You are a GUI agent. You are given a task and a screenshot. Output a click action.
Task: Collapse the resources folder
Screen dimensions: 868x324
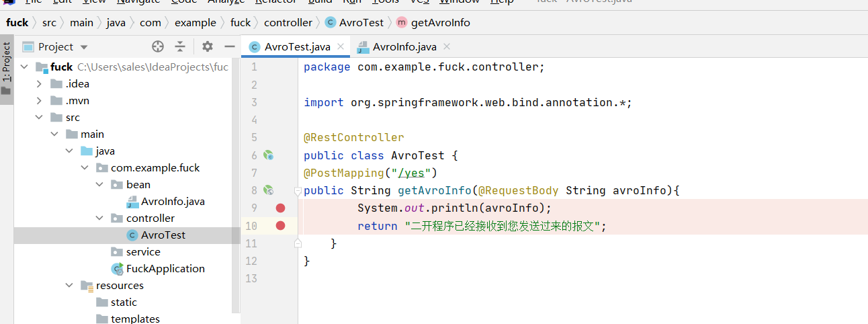pos(69,286)
